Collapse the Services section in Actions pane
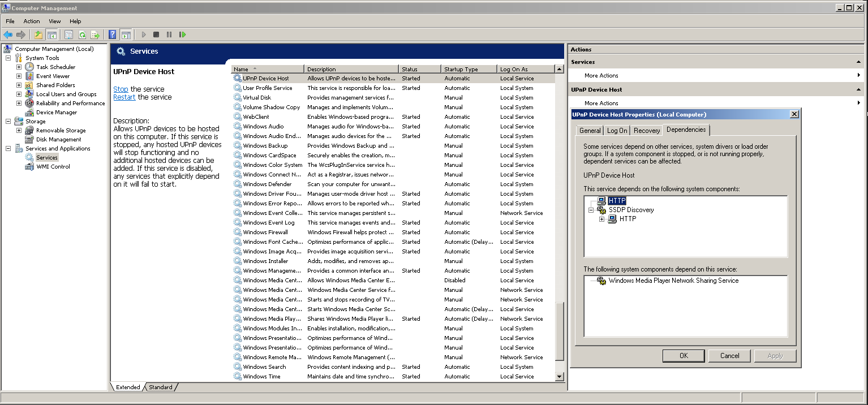Image resolution: width=868 pixels, height=405 pixels. [x=860, y=62]
